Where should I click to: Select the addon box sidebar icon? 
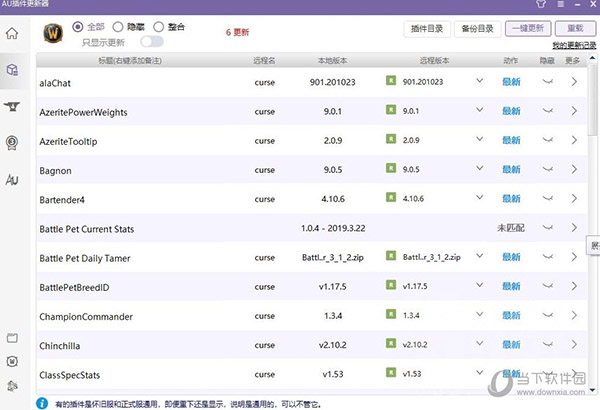pyautogui.click(x=12, y=70)
